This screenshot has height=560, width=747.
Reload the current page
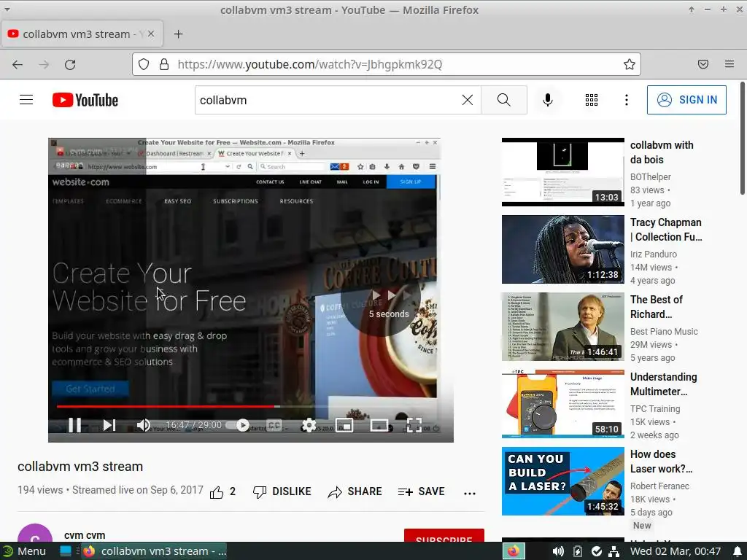[x=70, y=64]
